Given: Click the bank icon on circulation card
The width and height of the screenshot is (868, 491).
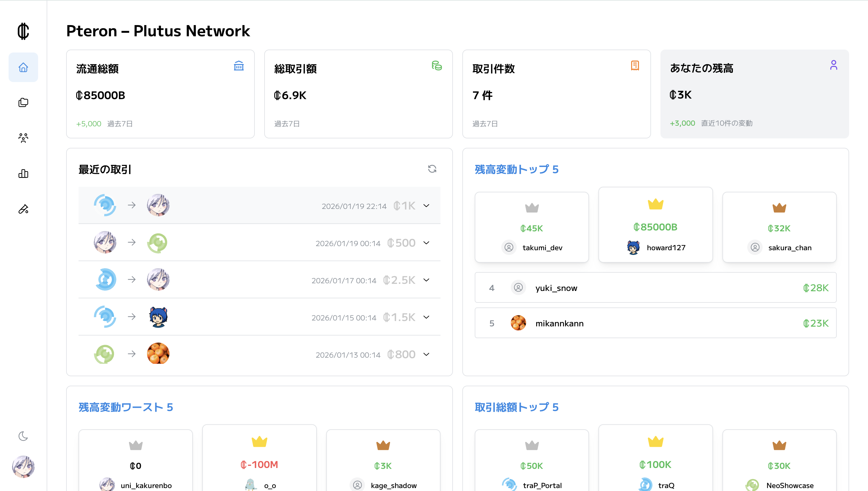Looking at the screenshot, I should [x=239, y=66].
